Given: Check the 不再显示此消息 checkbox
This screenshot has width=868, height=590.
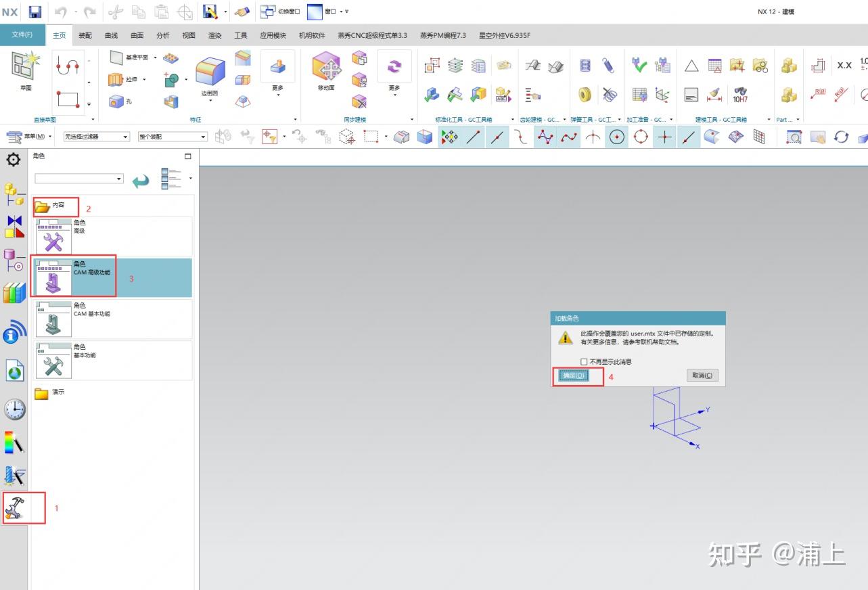Looking at the screenshot, I should pyautogui.click(x=584, y=362).
